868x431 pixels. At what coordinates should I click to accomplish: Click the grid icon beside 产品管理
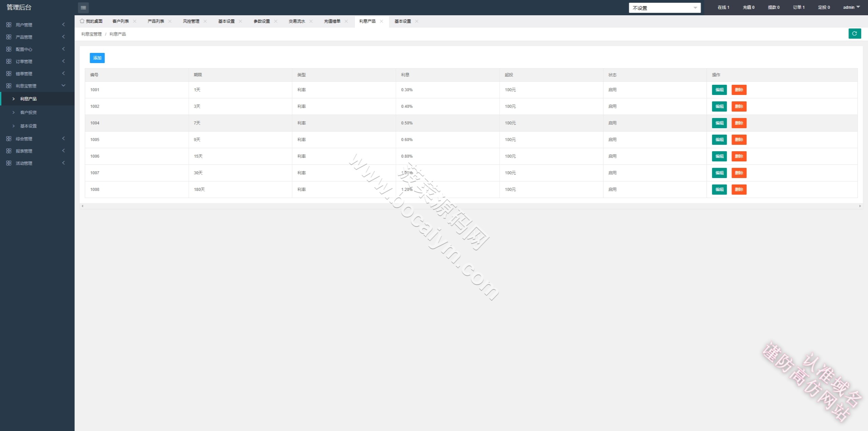9,37
